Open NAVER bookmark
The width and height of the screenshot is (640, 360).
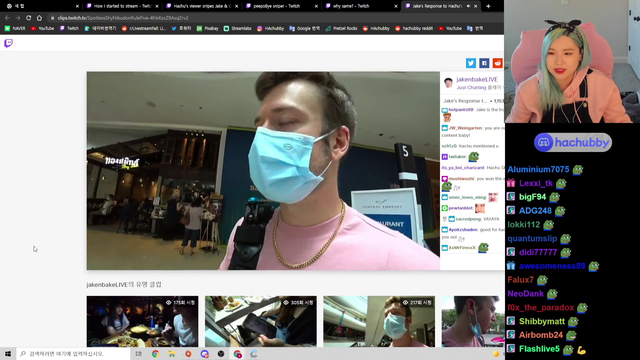(x=15, y=29)
